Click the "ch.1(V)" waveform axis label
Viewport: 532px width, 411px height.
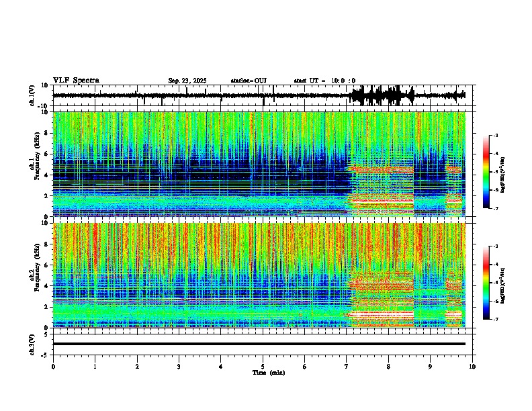(x=32, y=95)
